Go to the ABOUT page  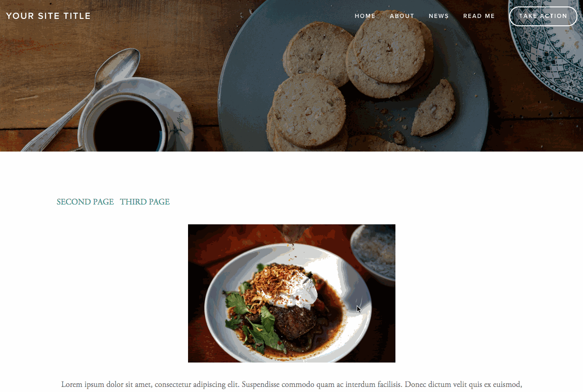(x=402, y=16)
